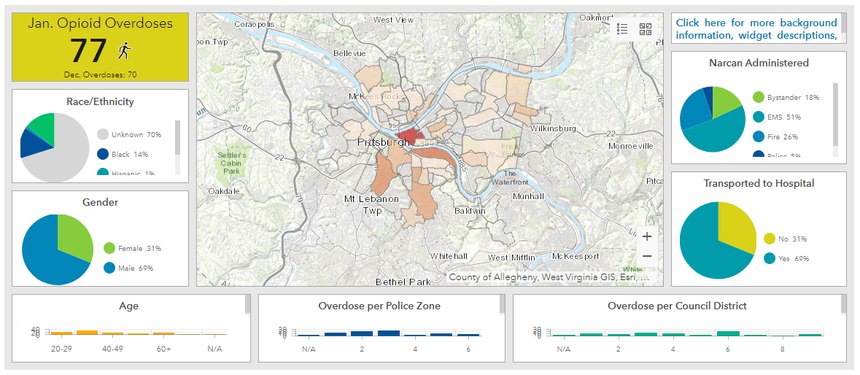Viewport: 860px width, 375px height.
Task: Select the Unknown 70% legend swatch
Action: [103, 134]
